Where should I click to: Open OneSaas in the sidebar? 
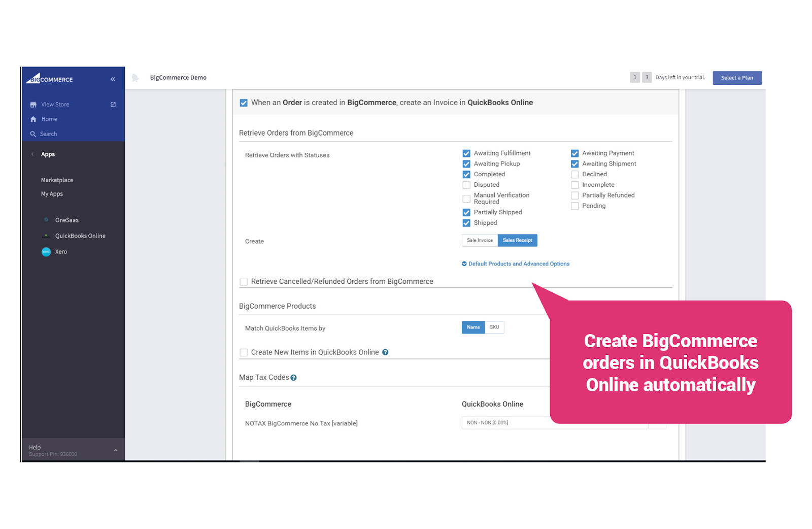coord(67,220)
